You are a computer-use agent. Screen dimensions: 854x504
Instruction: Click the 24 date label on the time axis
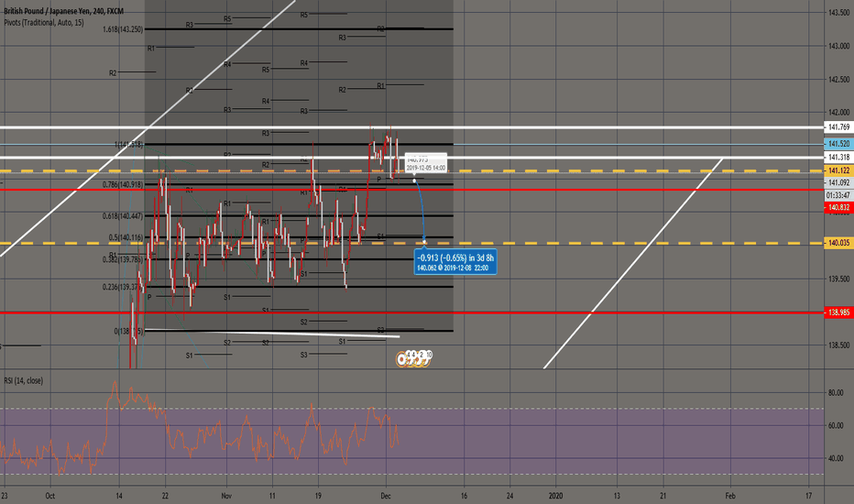click(509, 496)
